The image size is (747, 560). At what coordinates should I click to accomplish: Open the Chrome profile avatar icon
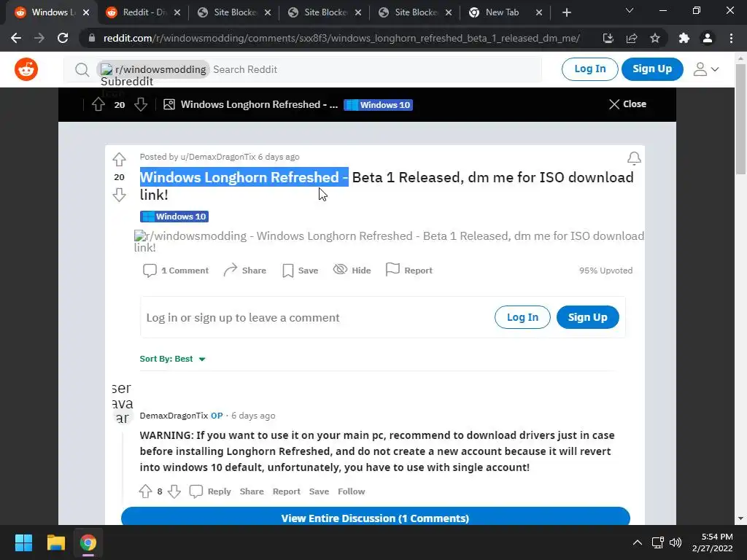[x=708, y=38]
